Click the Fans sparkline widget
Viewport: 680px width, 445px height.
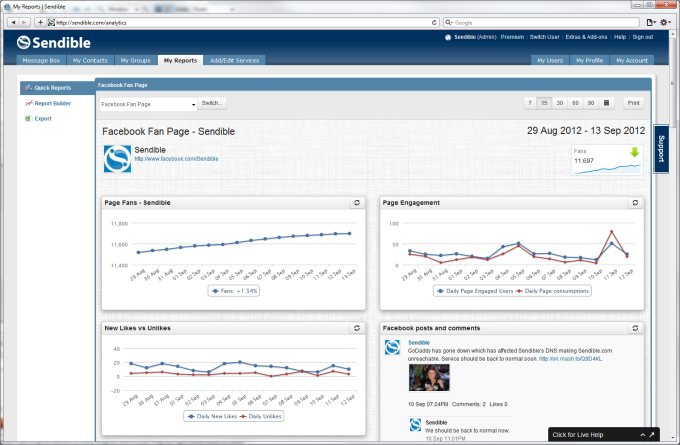click(x=607, y=160)
